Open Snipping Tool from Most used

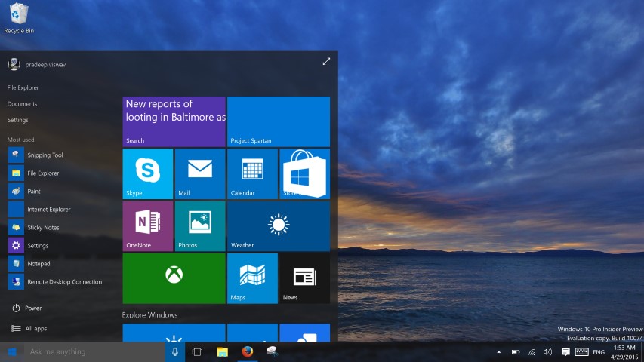coord(45,155)
